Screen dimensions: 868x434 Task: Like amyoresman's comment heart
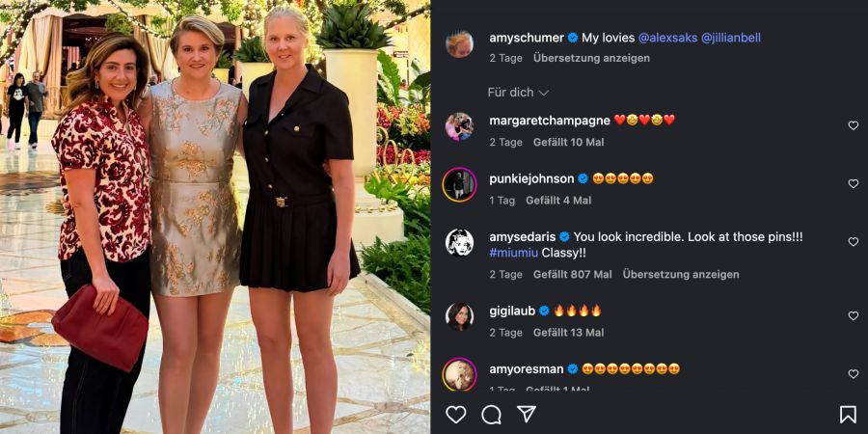[854, 374]
